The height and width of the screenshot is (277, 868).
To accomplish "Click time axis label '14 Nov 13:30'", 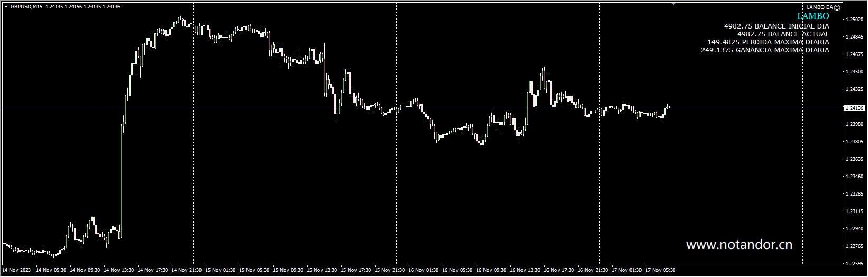I will [x=119, y=270].
